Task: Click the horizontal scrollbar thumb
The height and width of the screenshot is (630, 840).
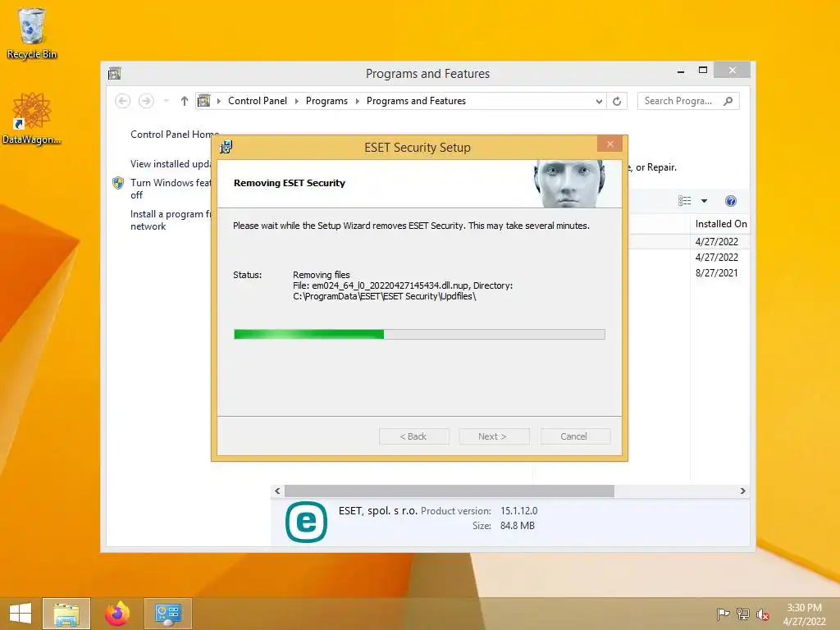Action: point(449,491)
